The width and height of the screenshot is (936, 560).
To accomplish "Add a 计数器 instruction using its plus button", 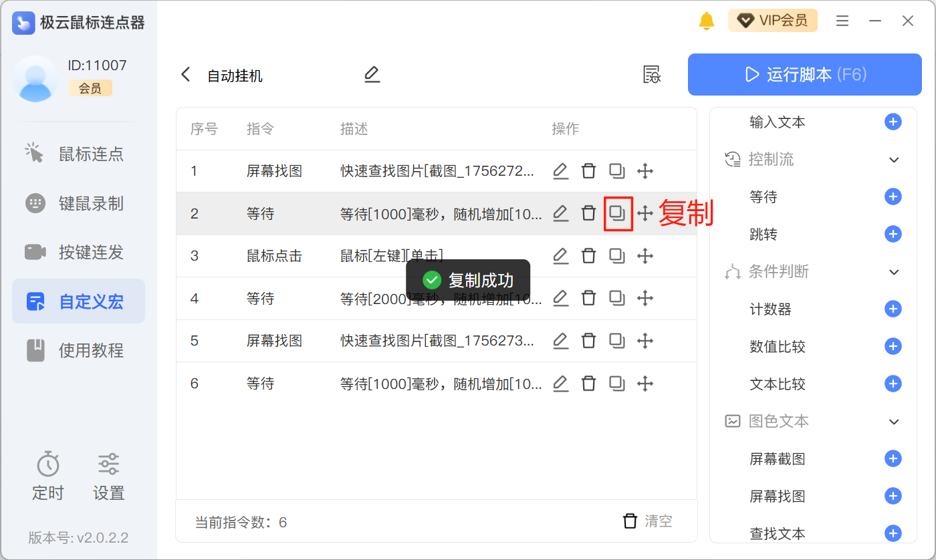I will pos(893,309).
